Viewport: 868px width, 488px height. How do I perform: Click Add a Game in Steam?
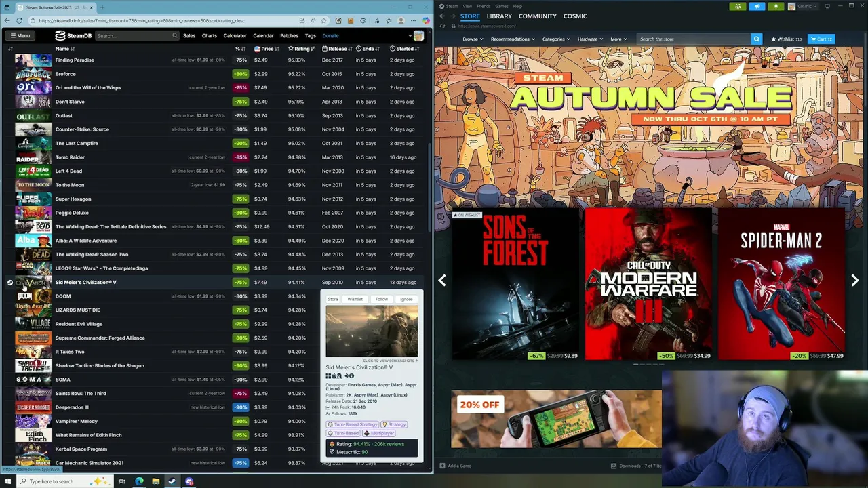(x=455, y=466)
